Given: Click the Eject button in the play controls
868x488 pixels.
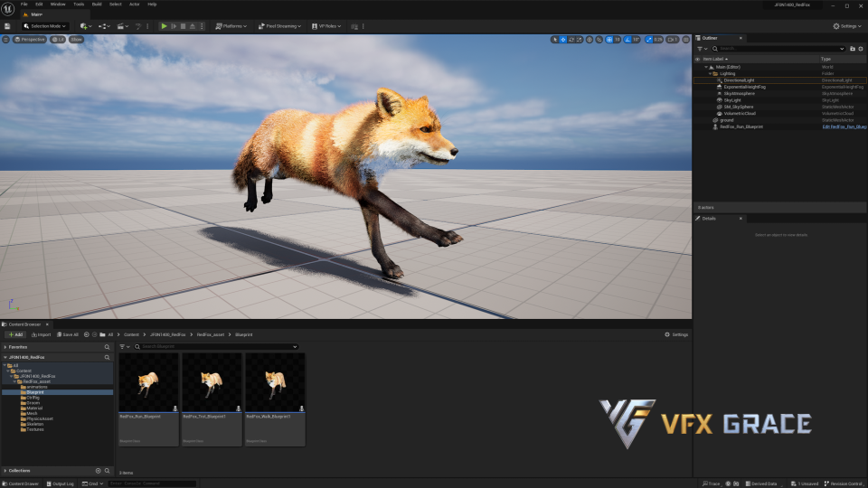Looking at the screenshot, I should 193,26.
